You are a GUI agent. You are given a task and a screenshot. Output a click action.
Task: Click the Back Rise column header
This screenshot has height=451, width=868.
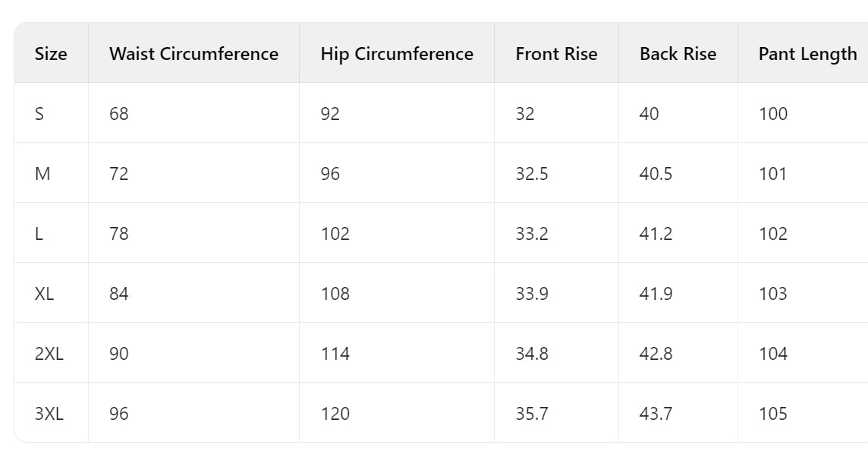point(678,54)
